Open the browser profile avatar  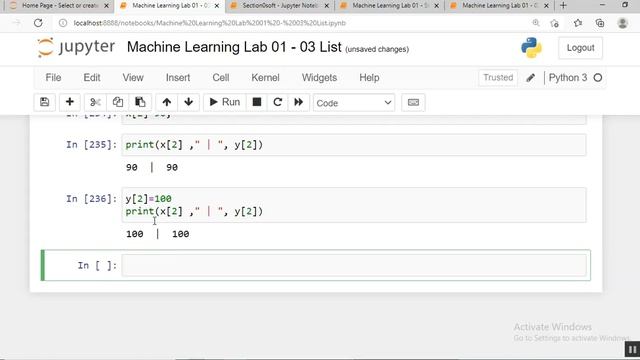click(622, 23)
